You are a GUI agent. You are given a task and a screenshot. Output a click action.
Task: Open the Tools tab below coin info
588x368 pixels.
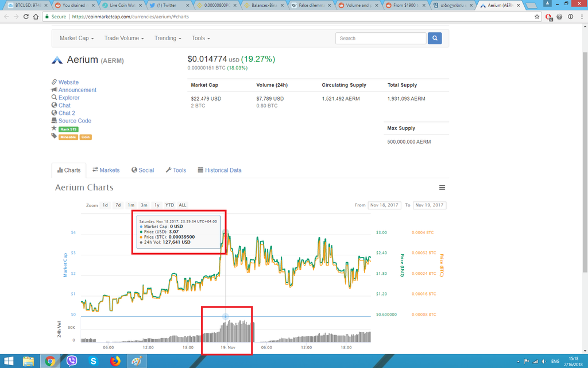pyautogui.click(x=176, y=170)
